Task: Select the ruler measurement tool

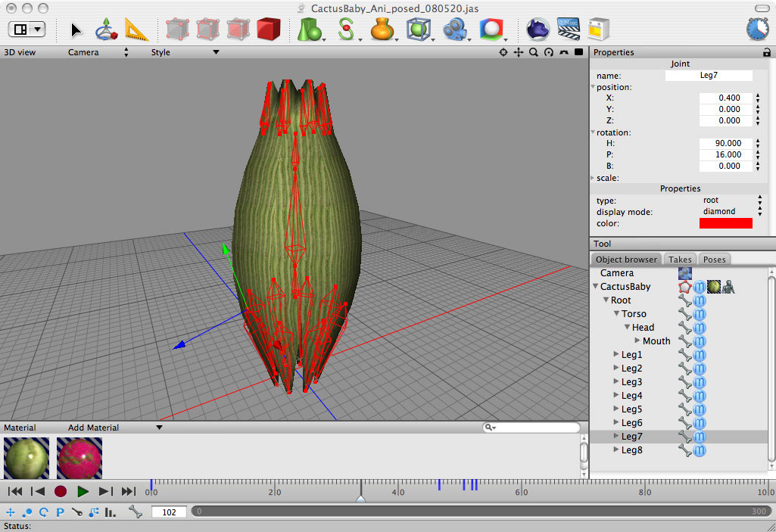Action: point(135,29)
